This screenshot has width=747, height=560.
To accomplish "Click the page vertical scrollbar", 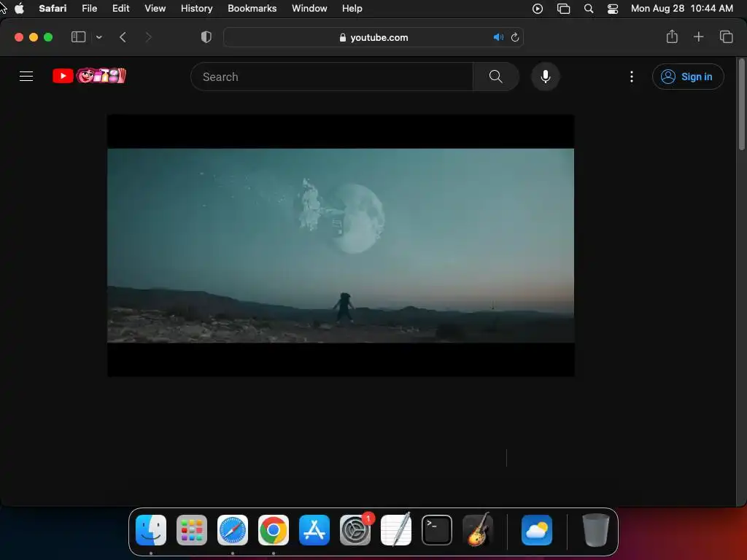I will click(741, 105).
